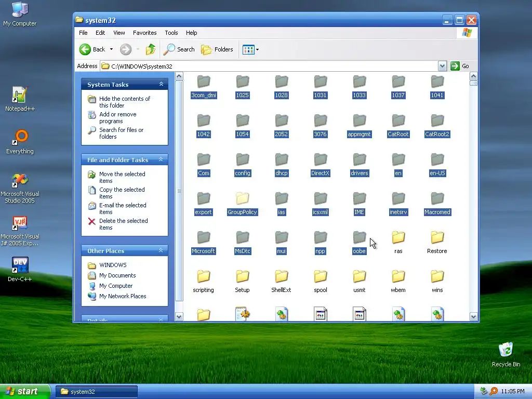The image size is (532, 399).
Task: Click Search for files or folders link
Action: pyautogui.click(x=121, y=134)
